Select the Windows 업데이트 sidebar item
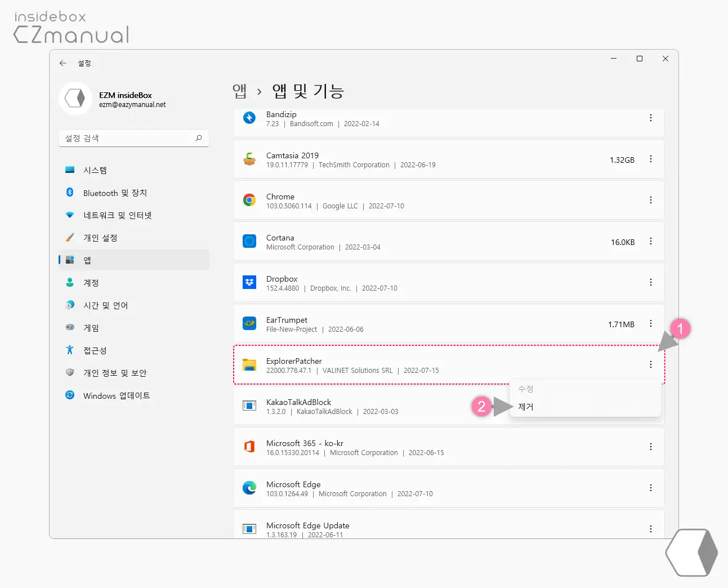Screen dimensions: 728x588 (x=116, y=395)
